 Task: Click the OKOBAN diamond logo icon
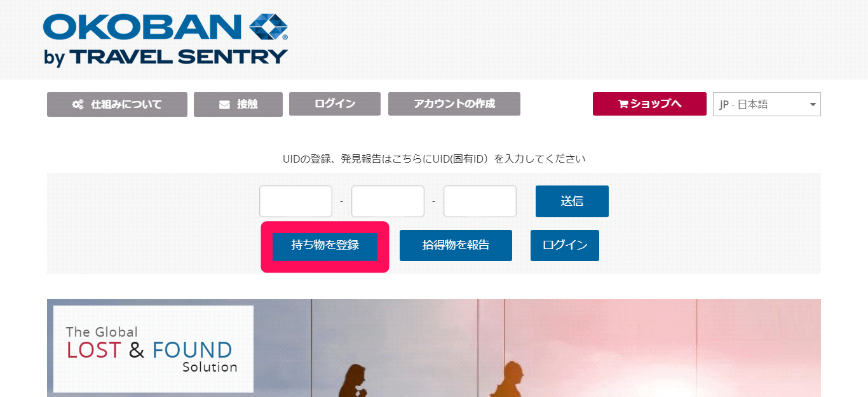[x=269, y=28]
